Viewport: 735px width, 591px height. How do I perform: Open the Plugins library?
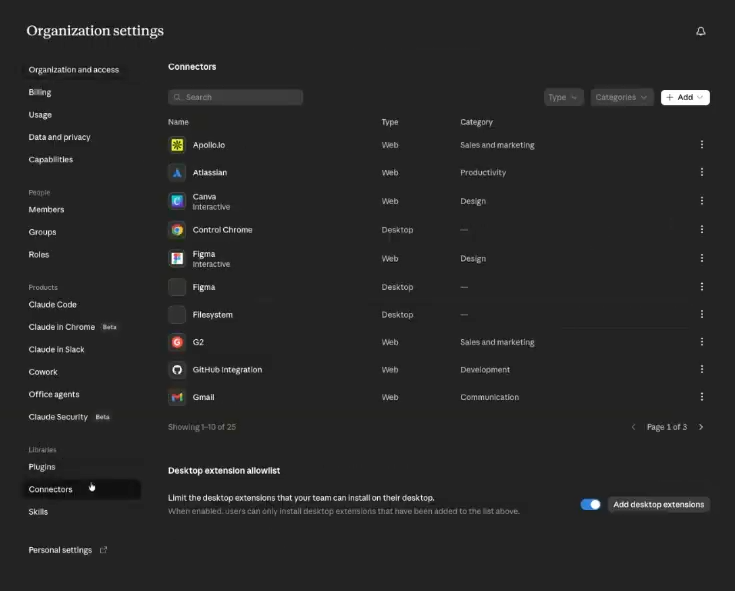pos(42,467)
